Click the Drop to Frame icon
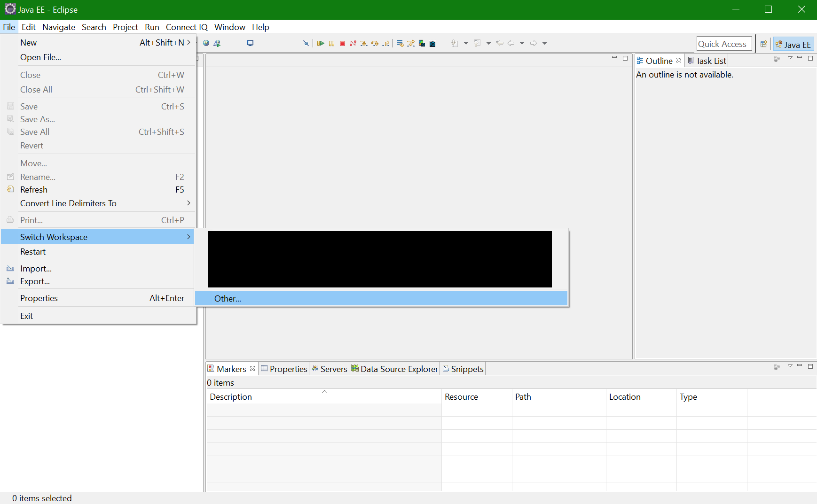This screenshot has height=504, width=817. 400,43
